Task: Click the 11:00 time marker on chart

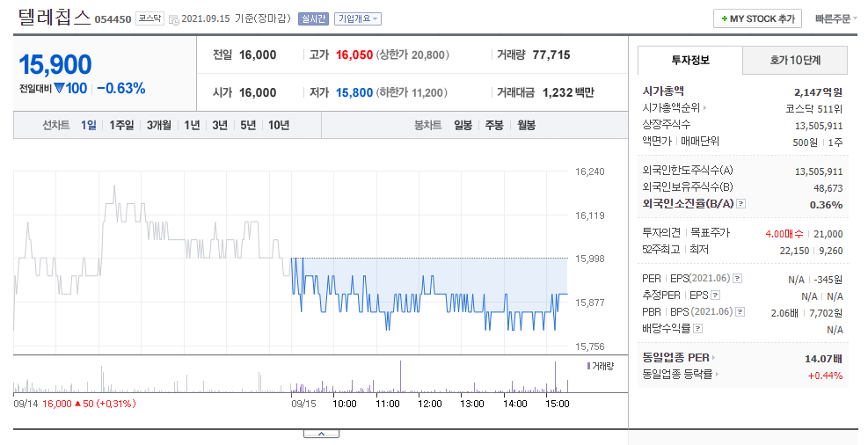Action: click(388, 404)
